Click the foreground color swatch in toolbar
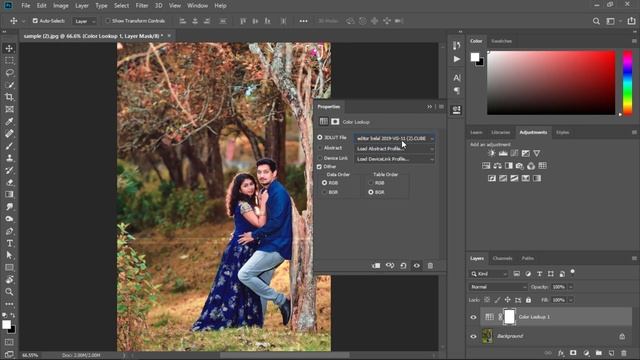The width and height of the screenshot is (640, 360). [6, 324]
